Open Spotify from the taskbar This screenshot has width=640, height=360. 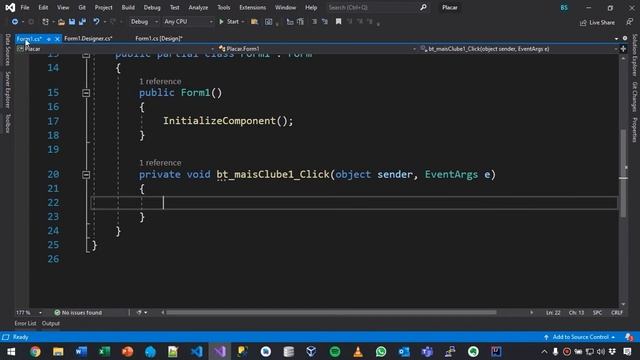pyautogui.click(x=335, y=351)
